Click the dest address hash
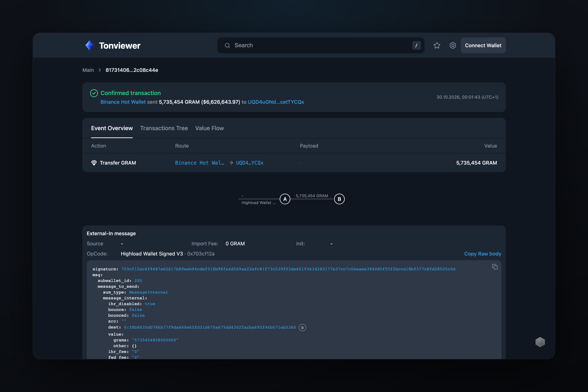This screenshot has width=588, height=392. 210,327
